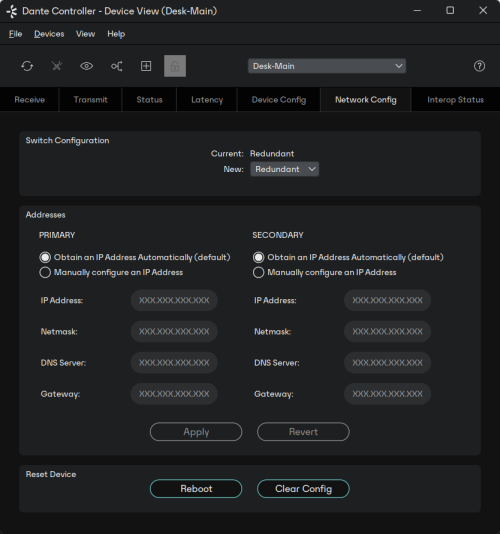Screen dimensions: 500x534
Task: Click the Secondary IP Address field
Action: point(388,300)
